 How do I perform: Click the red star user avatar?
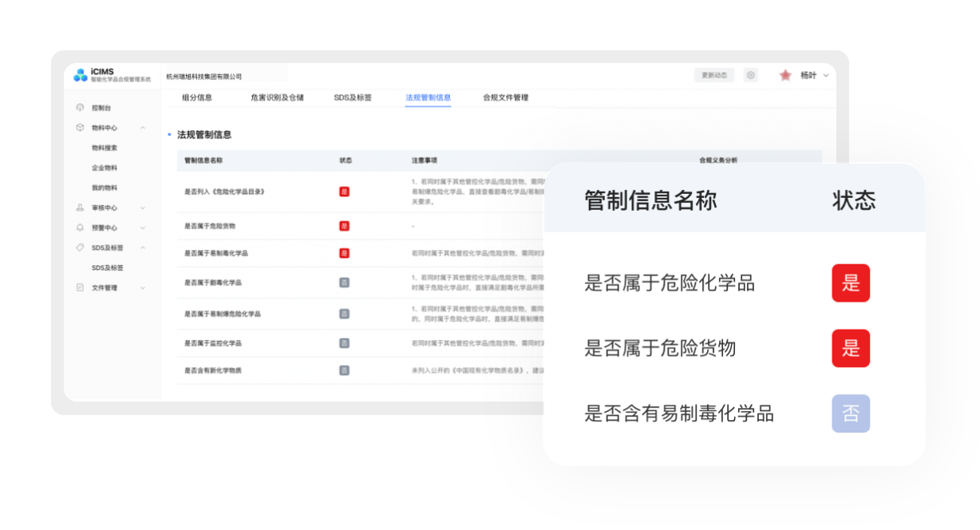pyautogui.click(x=785, y=75)
